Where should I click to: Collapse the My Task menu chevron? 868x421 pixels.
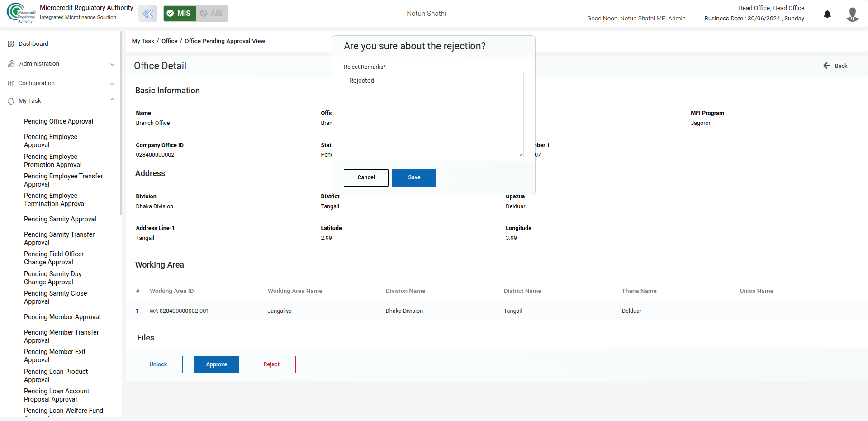point(112,100)
